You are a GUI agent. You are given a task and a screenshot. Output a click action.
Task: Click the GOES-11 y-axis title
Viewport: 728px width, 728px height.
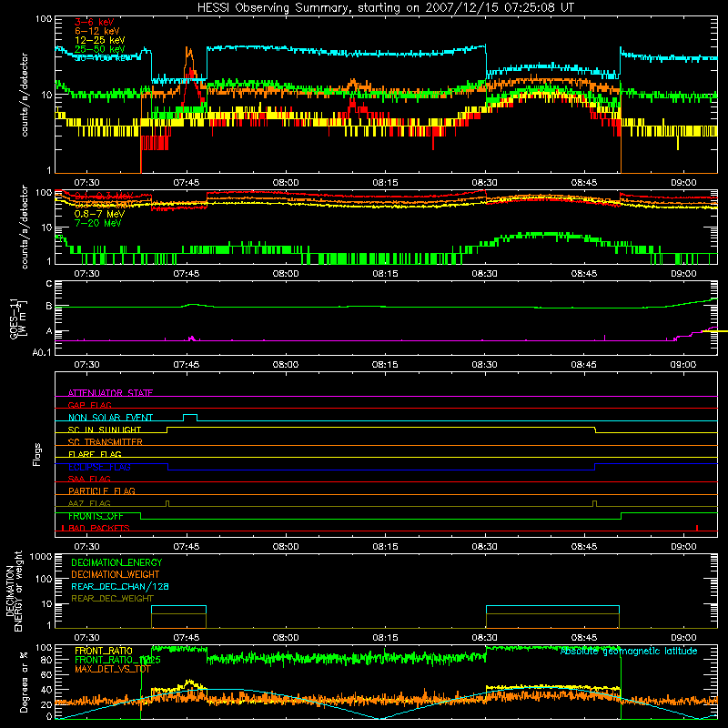18,319
